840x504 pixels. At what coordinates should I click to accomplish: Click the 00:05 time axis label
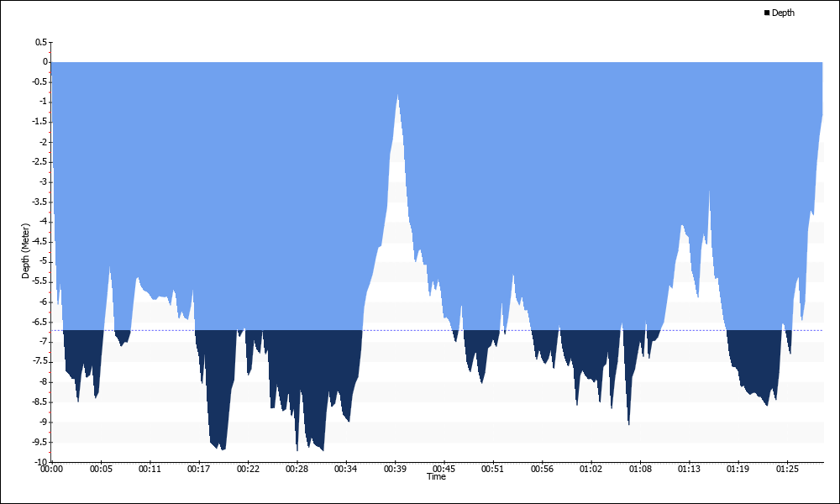point(101,470)
